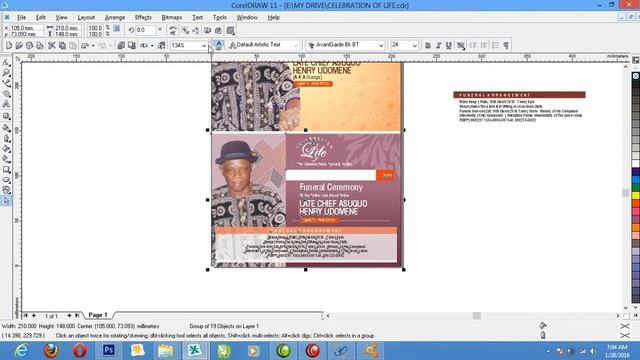Toggle Bold formatting
This screenshot has height=360, width=640.
[428, 45]
